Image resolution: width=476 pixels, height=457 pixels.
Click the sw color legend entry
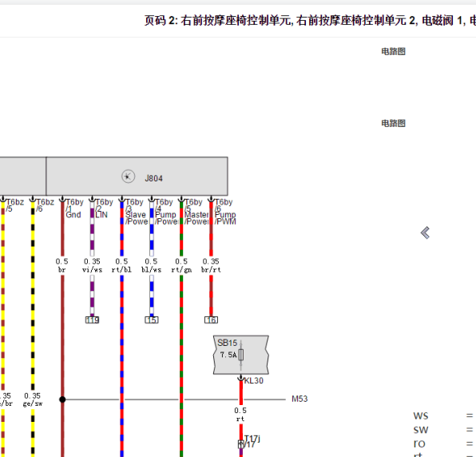coord(421,430)
